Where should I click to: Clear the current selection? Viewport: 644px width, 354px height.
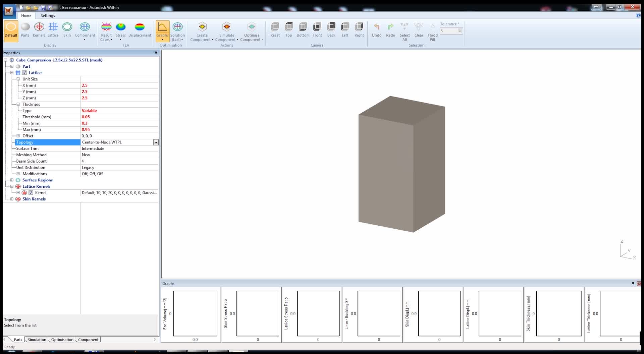point(419,30)
